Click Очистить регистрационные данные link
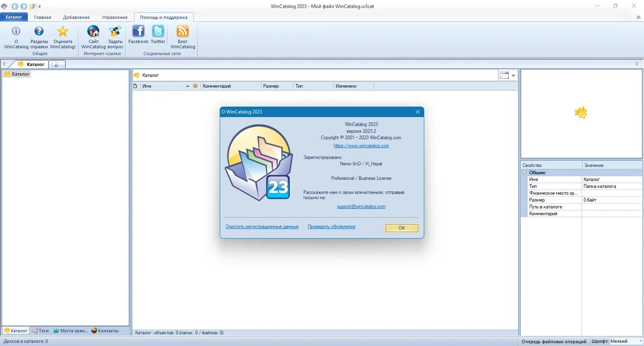644x346 pixels. [x=262, y=226]
